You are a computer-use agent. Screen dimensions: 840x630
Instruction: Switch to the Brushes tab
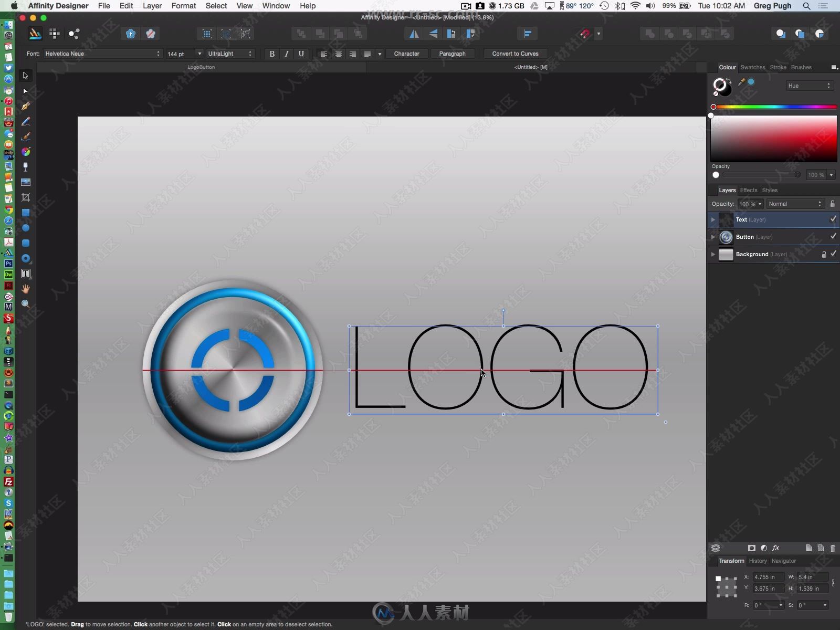[x=801, y=67]
